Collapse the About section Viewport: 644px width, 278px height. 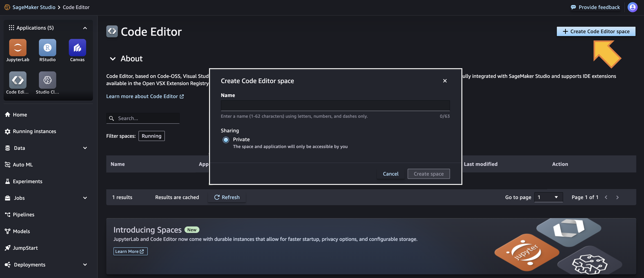click(113, 59)
